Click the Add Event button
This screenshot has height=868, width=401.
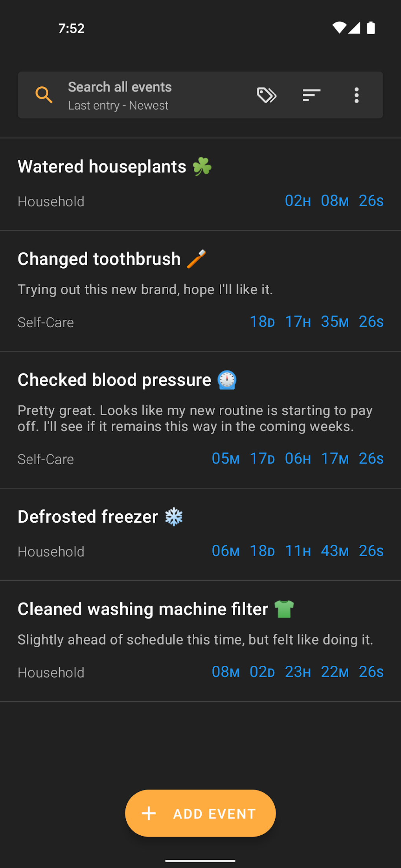point(200,813)
